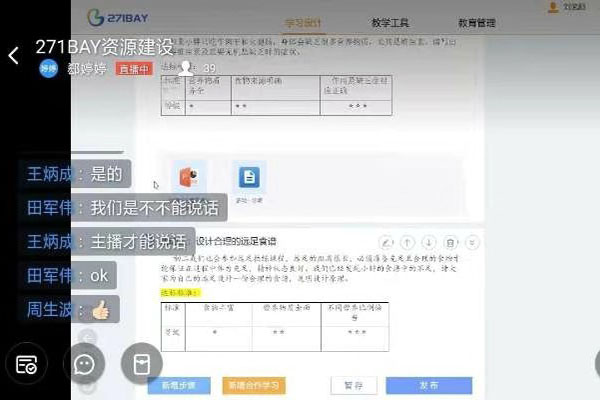Tap the sign-in checklist icon at bottom left
Image resolution: width=600 pixels, height=400 pixels.
28,364
